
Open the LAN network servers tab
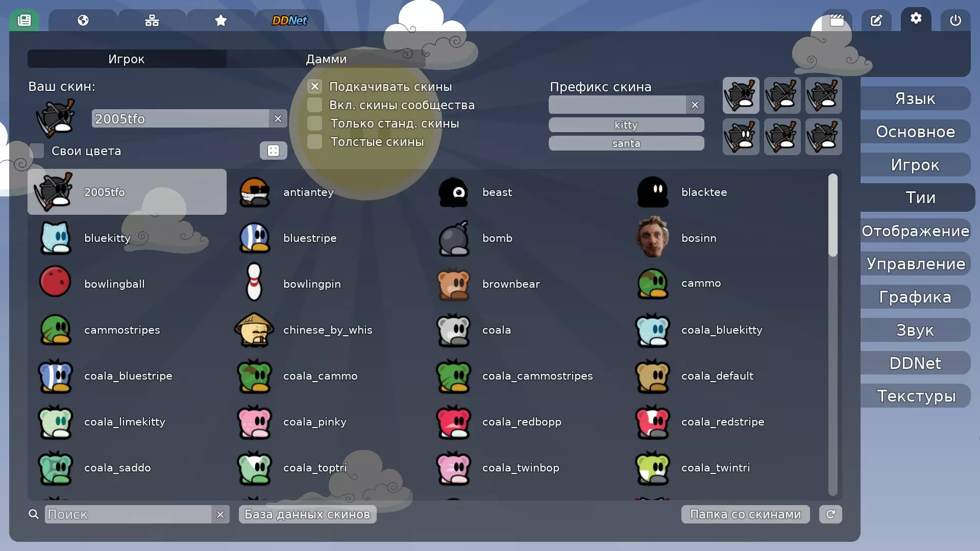click(152, 20)
